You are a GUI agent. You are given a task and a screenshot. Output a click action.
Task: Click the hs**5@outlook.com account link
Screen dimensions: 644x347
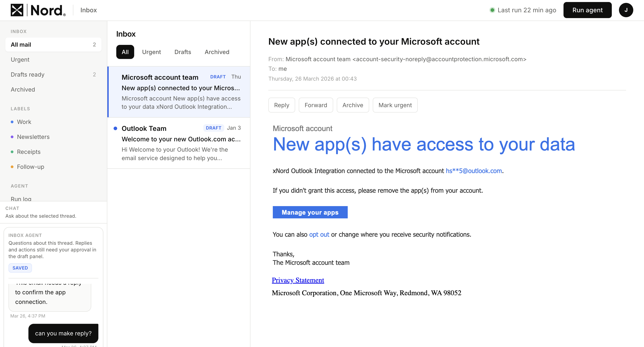pos(474,171)
